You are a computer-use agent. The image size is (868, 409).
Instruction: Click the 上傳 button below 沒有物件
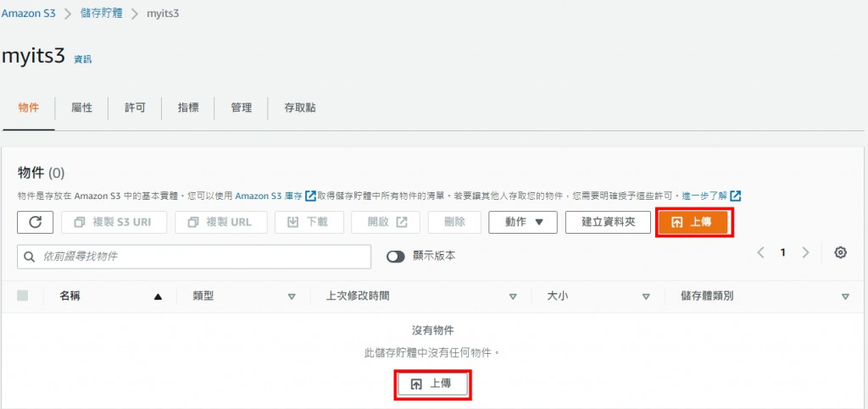click(433, 384)
